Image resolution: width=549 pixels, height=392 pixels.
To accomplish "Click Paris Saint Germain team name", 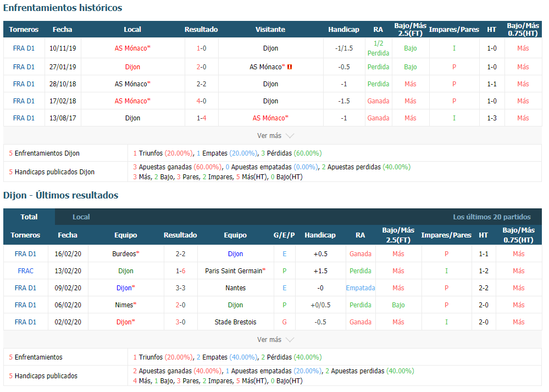I will point(235,271).
